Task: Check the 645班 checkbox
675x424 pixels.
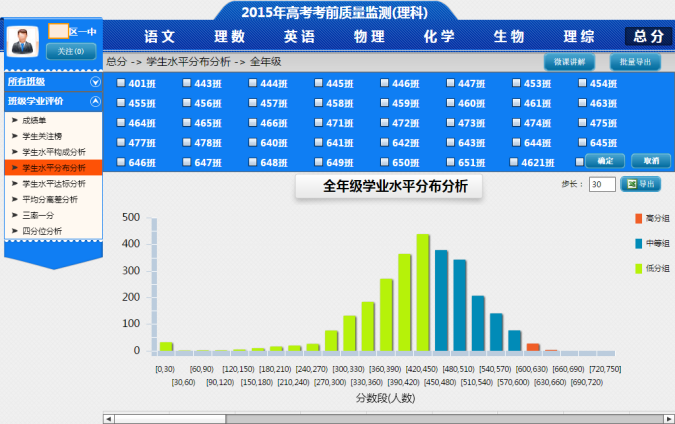Action: tap(582, 142)
